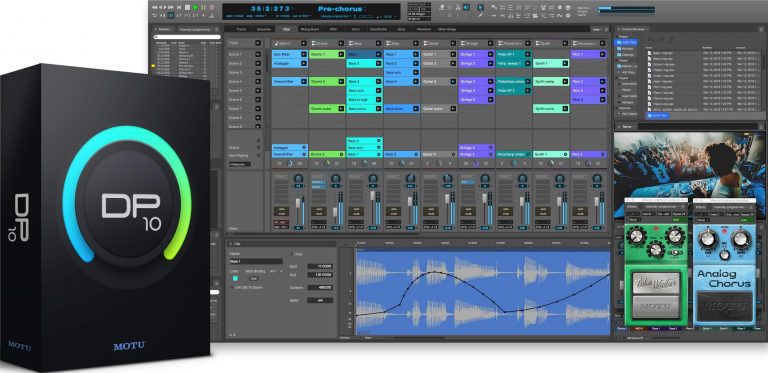This screenshot has width=768, height=373.
Task: Click the 35|2|273 counter display
Action: [x=270, y=8]
